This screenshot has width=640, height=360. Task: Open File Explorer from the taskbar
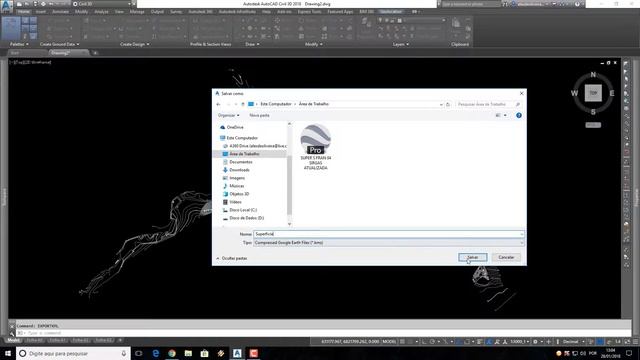188,353
